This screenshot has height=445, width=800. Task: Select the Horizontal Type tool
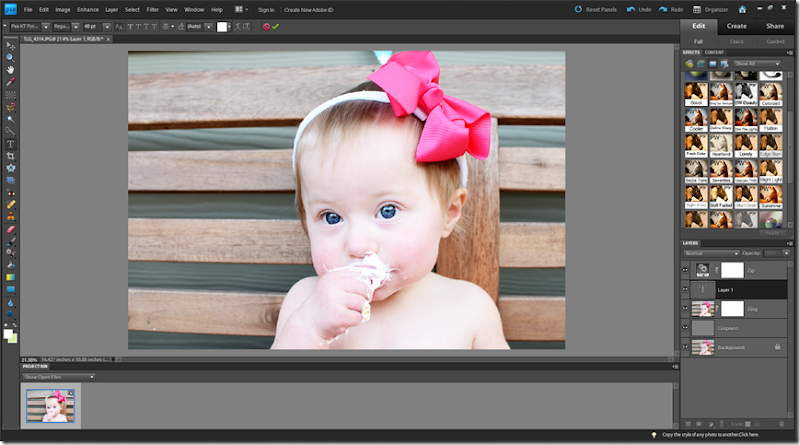click(11, 143)
